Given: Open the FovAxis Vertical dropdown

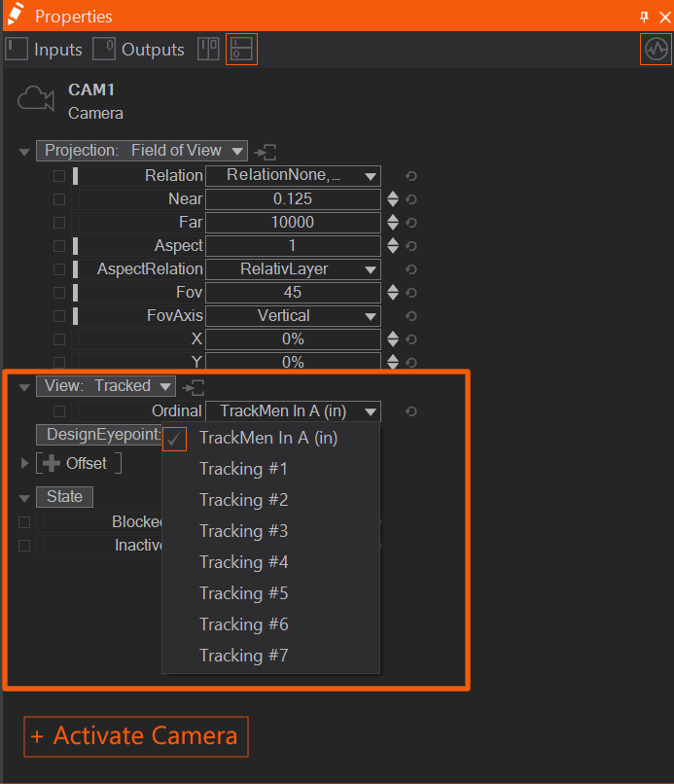Looking at the screenshot, I should [x=293, y=316].
